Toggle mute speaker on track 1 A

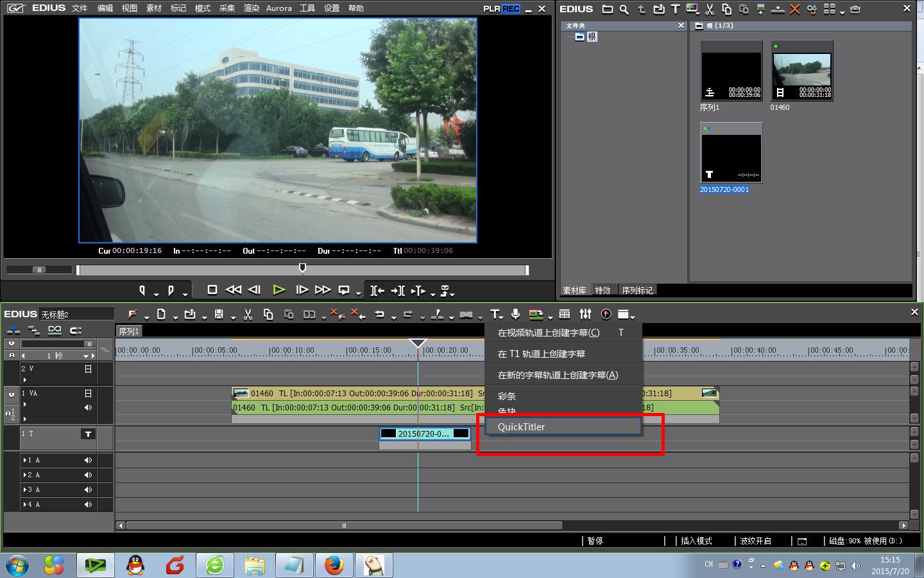(88, 460)
